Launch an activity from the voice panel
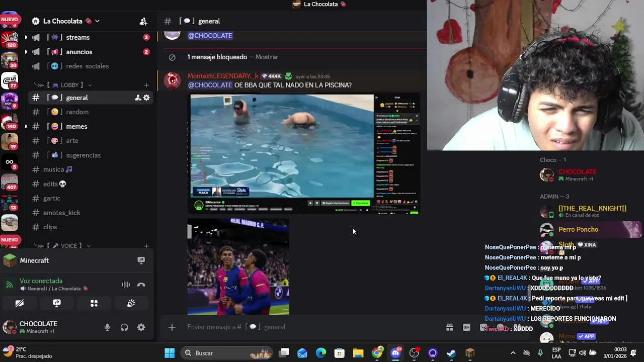 coord(94,303)
